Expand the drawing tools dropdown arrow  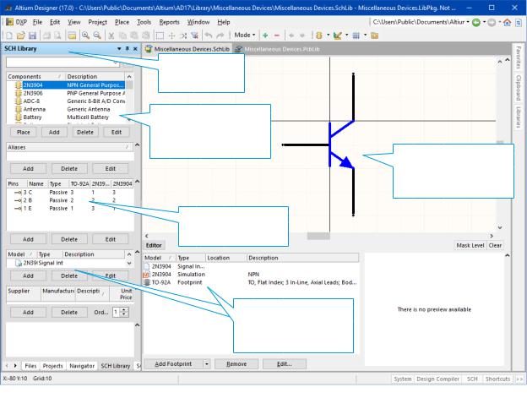[347, 35]
